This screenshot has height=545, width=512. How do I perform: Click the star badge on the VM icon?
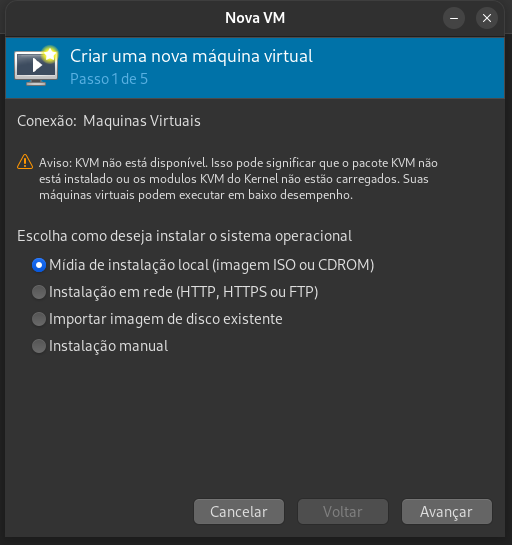click(50, 54)
